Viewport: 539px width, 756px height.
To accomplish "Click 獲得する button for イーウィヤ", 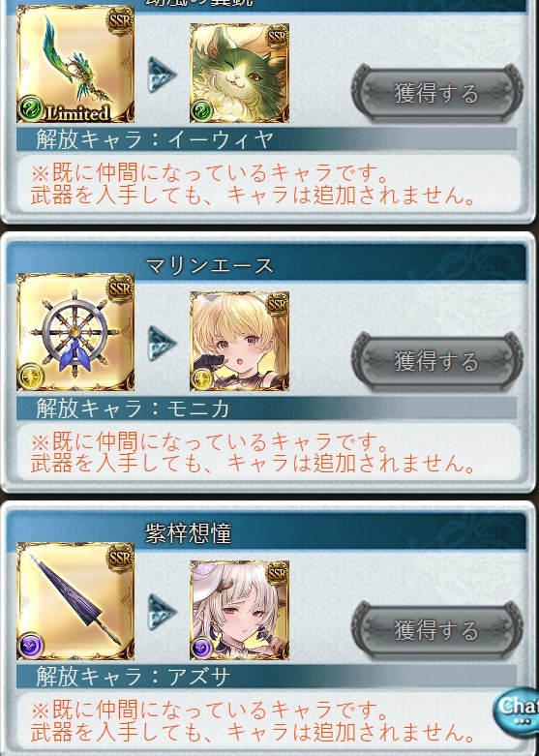I will [437, 93].
